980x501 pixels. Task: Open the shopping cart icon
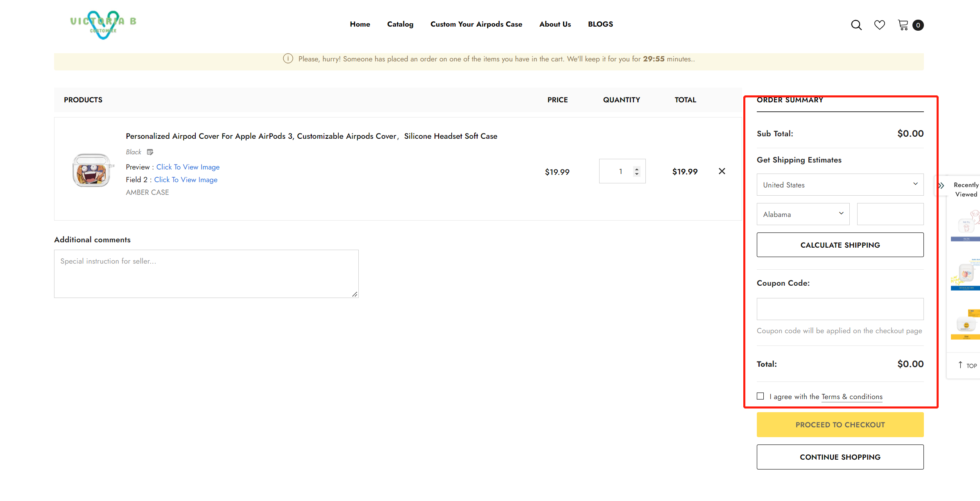tap(903, 25)
